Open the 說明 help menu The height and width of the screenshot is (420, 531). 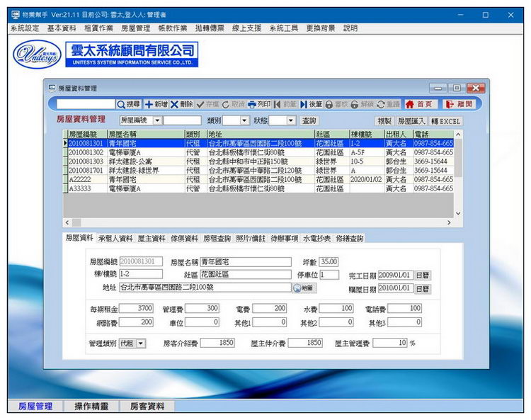(x=350, y=28)
